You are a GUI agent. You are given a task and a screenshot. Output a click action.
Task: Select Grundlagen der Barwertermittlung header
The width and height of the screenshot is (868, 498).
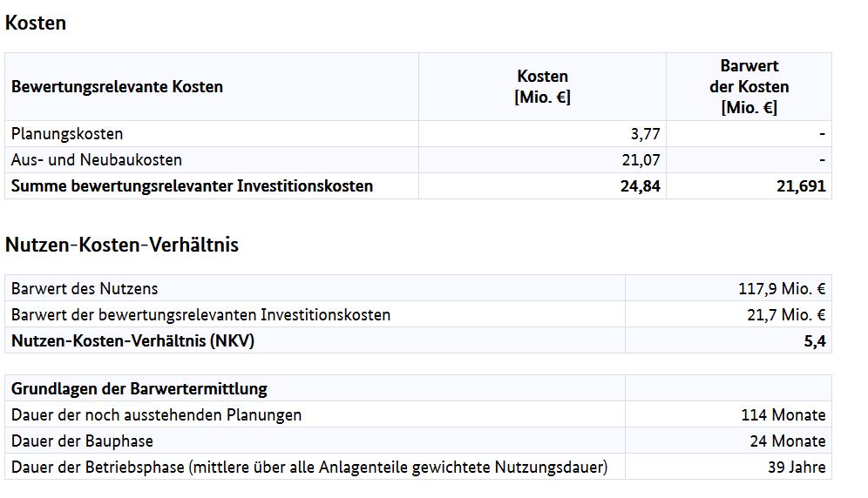pos(139,388)
